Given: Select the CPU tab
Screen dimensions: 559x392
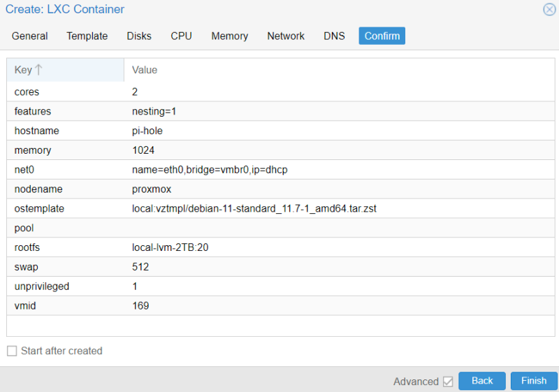Looking at the screenshot, I should (x=181, y=36).
